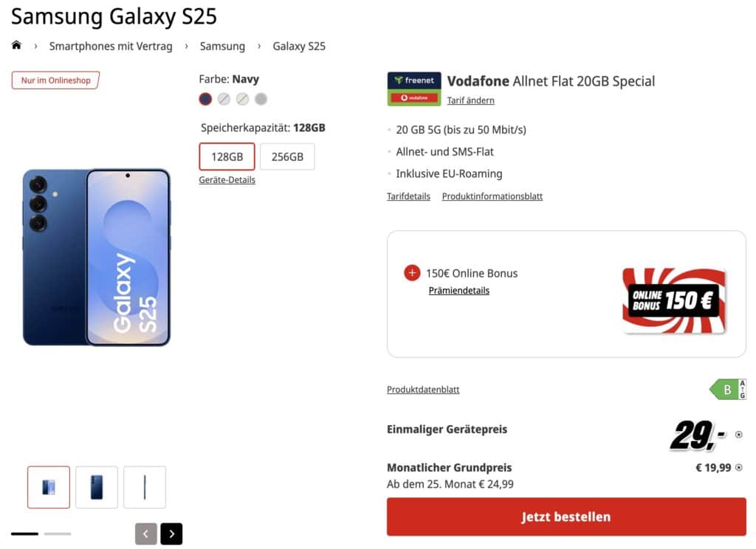Expand Tarifdetails information
Viewport: 756px width, 549px height.
(408, 196)
